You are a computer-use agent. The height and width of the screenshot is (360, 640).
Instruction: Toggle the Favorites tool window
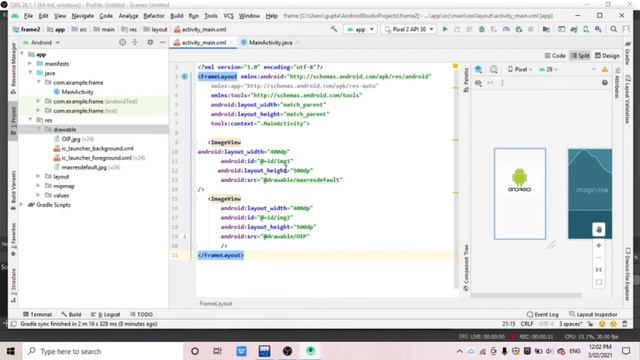point(13,239)
